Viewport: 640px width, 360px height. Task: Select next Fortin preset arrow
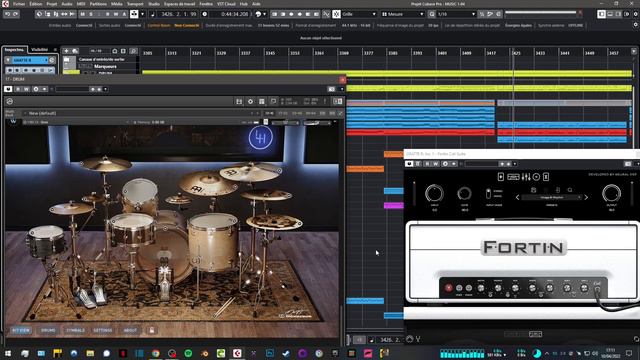(586, 197)
